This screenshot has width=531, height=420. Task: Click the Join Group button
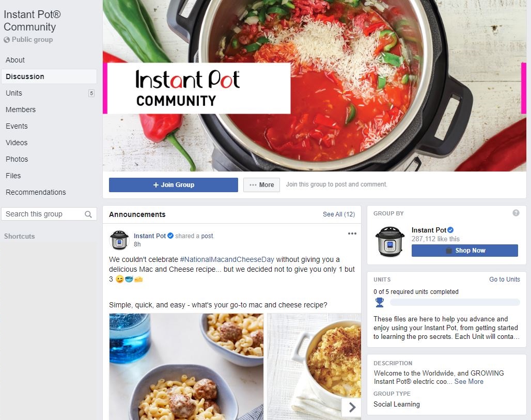click(x=174, y=185)
